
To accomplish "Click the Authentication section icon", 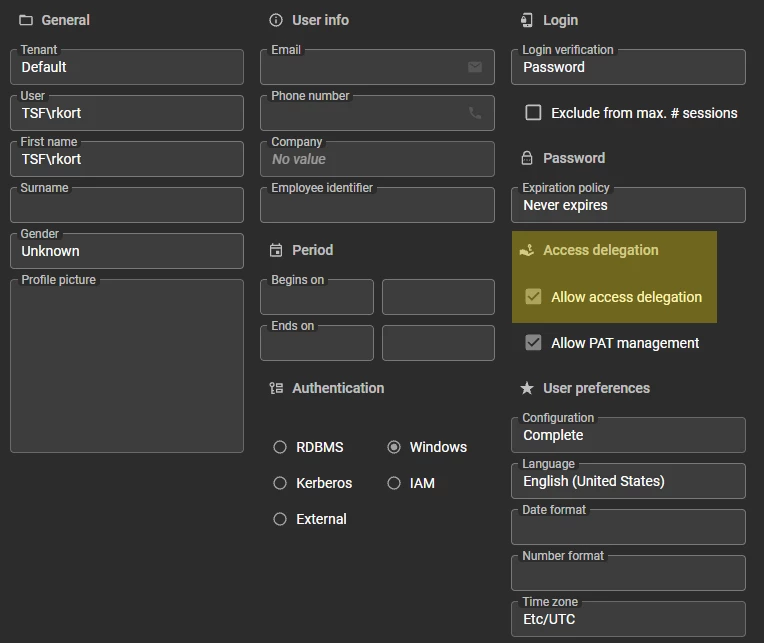I will click(x=276, y=388).
